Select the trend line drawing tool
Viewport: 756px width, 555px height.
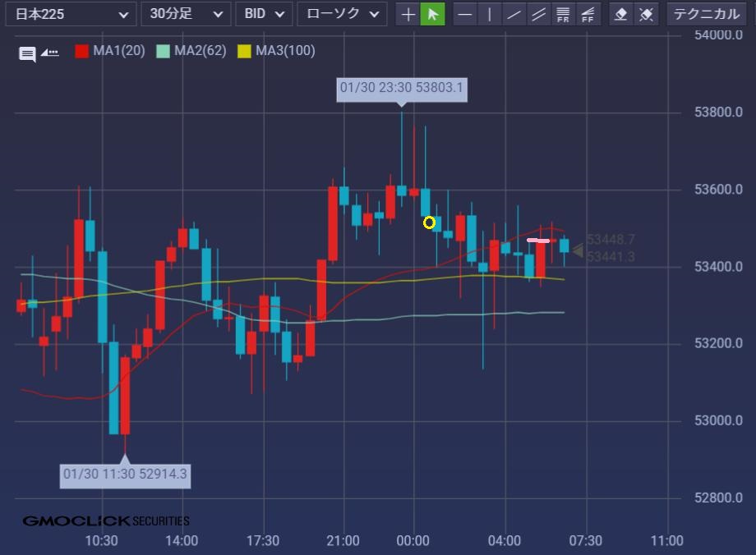(514, 14)
